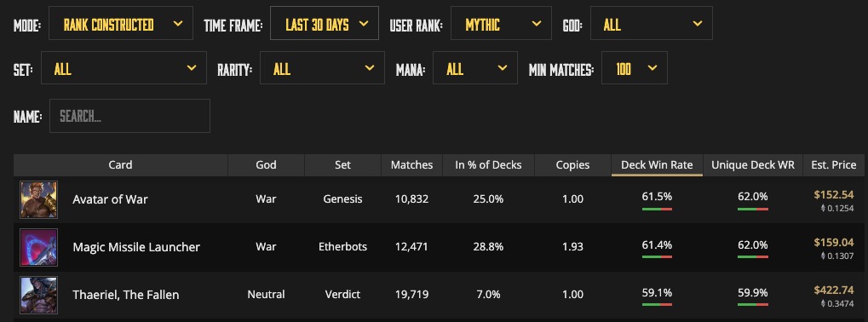The height and width of the screenshot is (322, 868).
Task: Change Min Matches from 100
Action: (x=635, y=68)
